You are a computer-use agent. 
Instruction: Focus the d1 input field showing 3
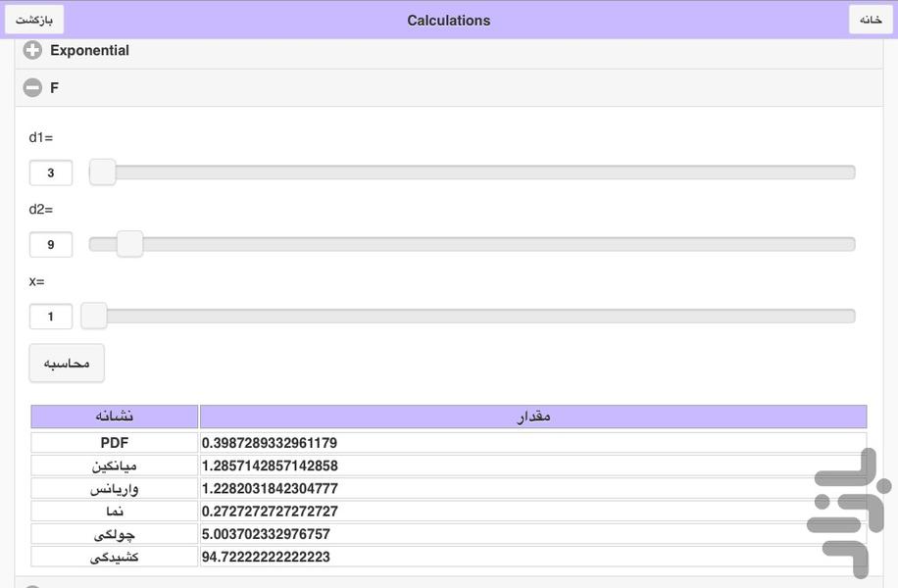click(x=51, y=173)
